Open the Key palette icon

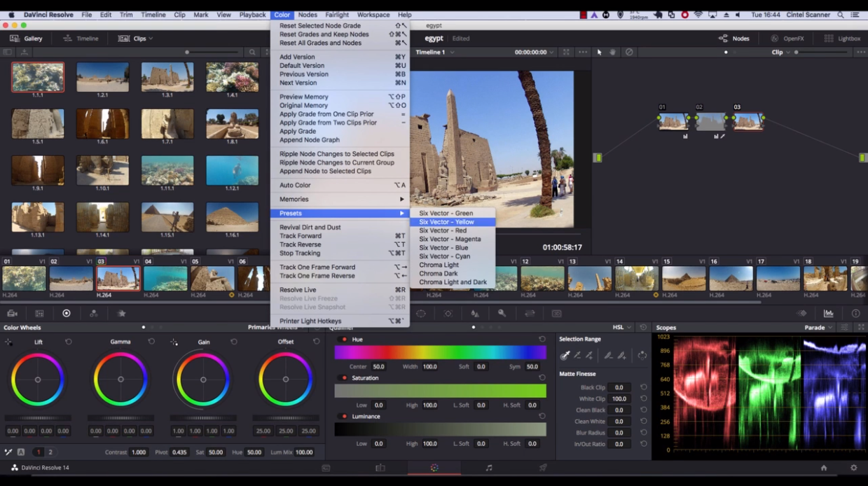(x=502, y=314)
